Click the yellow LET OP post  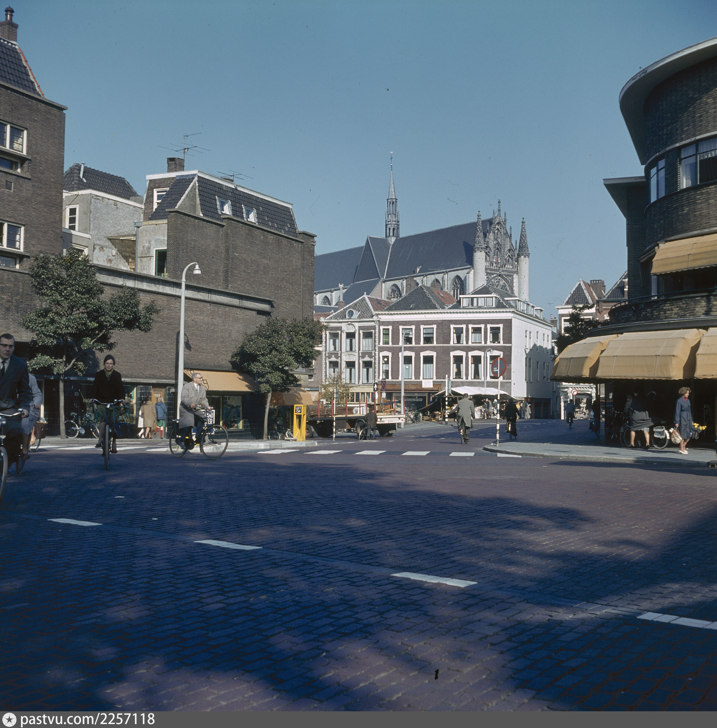pos(299,422)
